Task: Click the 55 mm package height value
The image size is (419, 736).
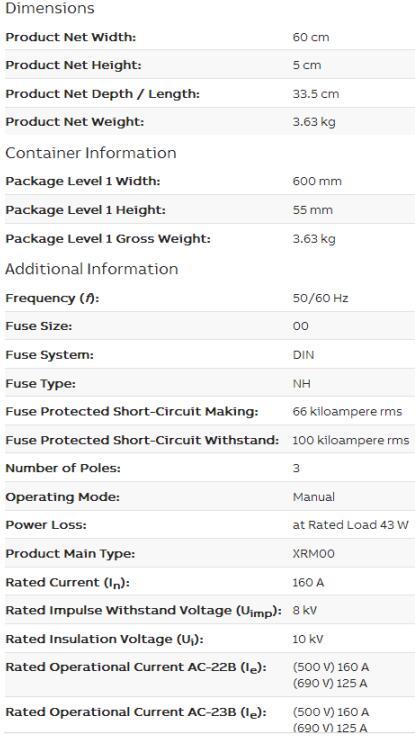Action: [x=312, y=210]
